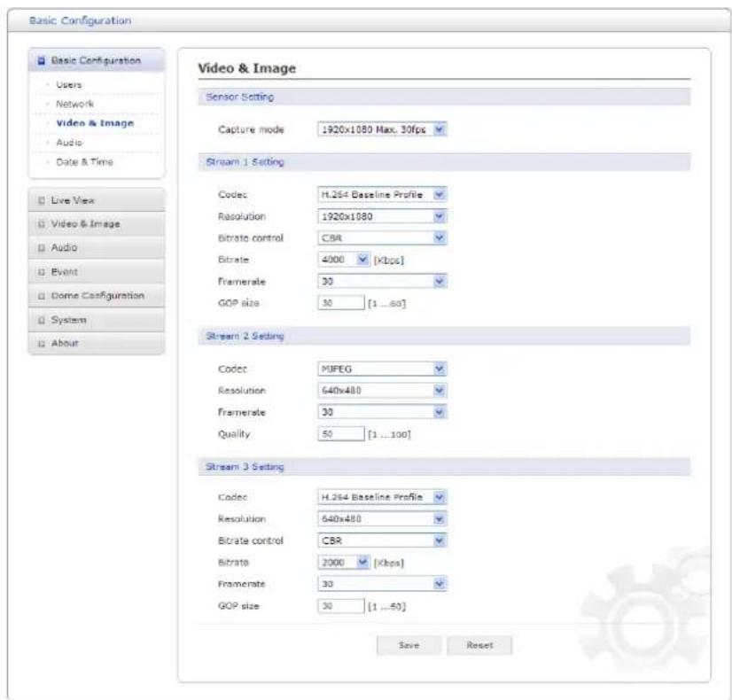Open Stream 1 Bitrate control dropdown
The width and height of the screenshot is (732, 700).
point(382,238)
